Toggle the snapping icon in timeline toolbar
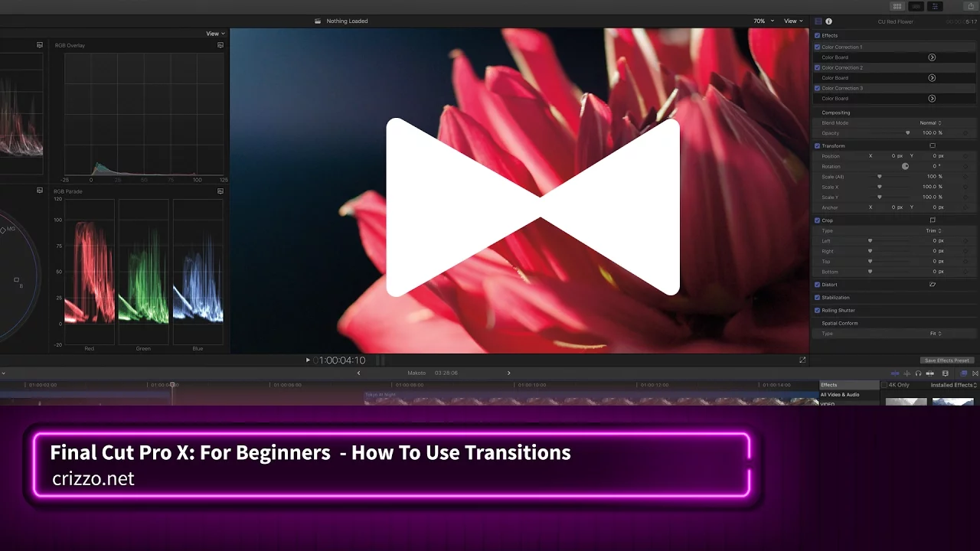Image resolution: width=980 pixels, height=551 pixels. [x=930, y=373]
